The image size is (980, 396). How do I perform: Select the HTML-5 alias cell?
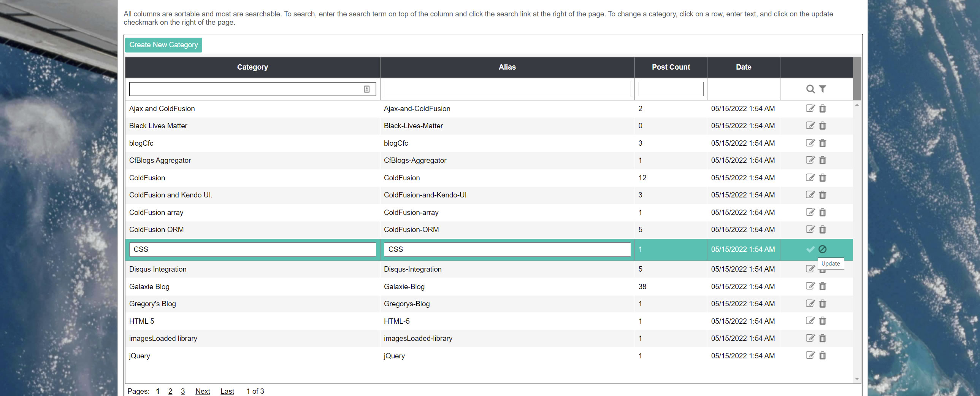tap(507, 321)
